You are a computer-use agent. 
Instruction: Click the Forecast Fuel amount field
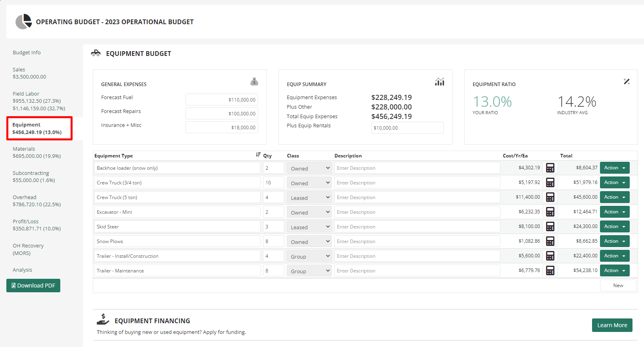(x=222, y=100)
